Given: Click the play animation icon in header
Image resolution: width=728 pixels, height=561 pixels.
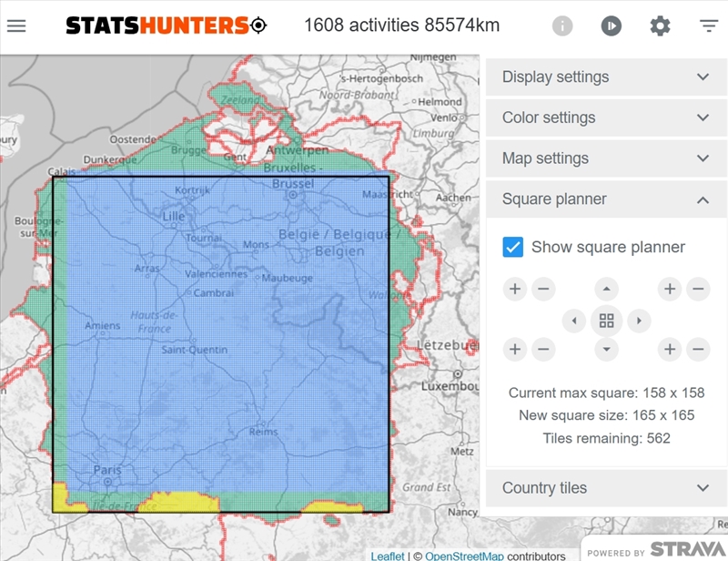Looking at the screenshot, I should point(611,25).
